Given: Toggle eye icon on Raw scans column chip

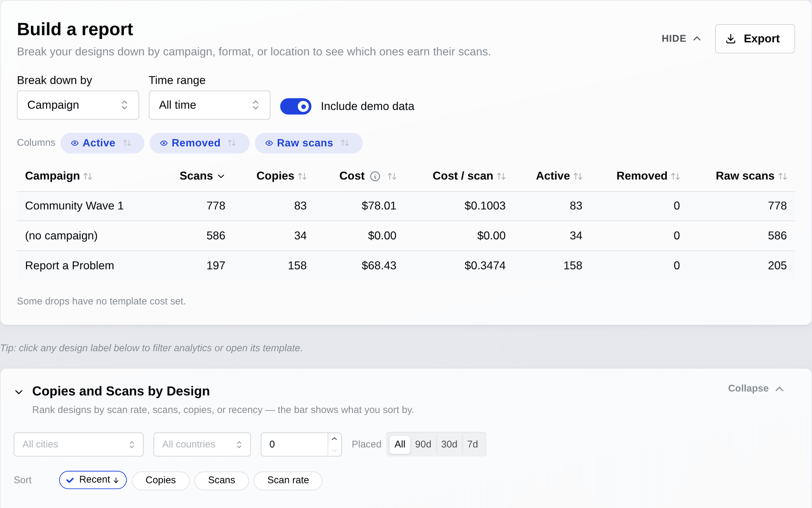Looking at the screenshot, I should (x=269, y=143).
